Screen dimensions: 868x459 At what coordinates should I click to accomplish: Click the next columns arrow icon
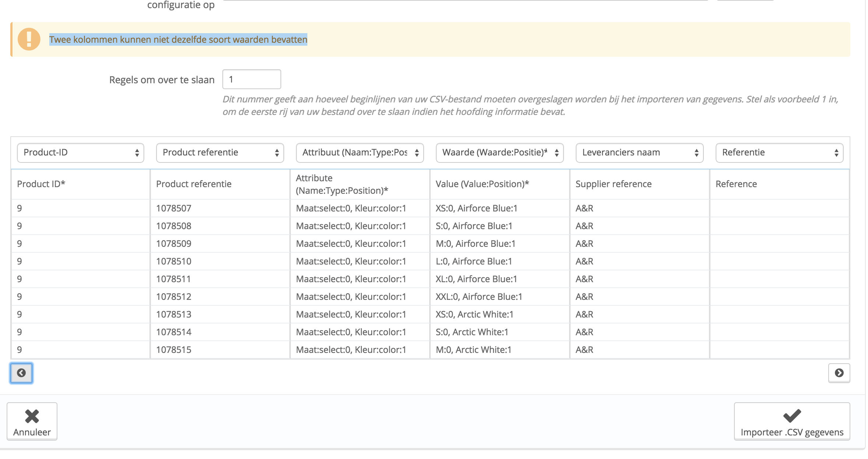pyautogui.click(x=839, y=373)
